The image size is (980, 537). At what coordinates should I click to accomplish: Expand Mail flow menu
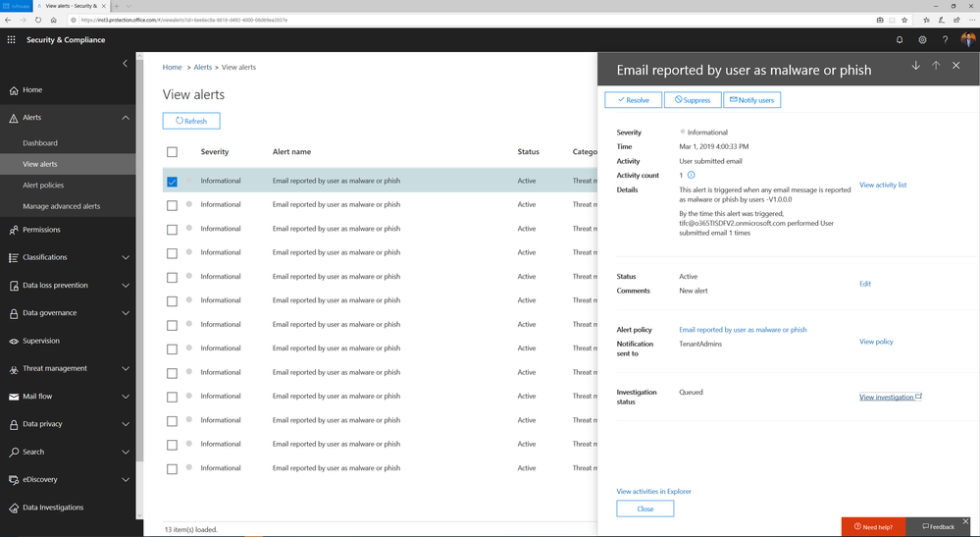click(x=125, y=397)
